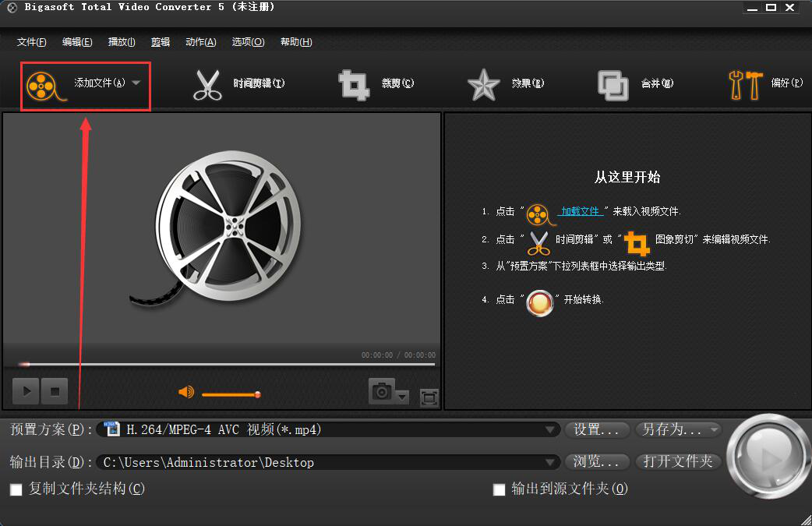Mute the speaker volume icon
The height and width of the screenshot is (526, 812).
coord(186,393)
